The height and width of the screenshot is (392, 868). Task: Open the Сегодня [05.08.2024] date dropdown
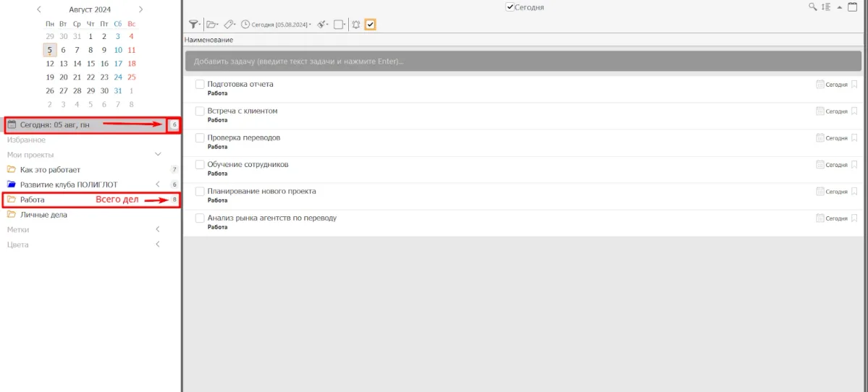tap(276, 25)
